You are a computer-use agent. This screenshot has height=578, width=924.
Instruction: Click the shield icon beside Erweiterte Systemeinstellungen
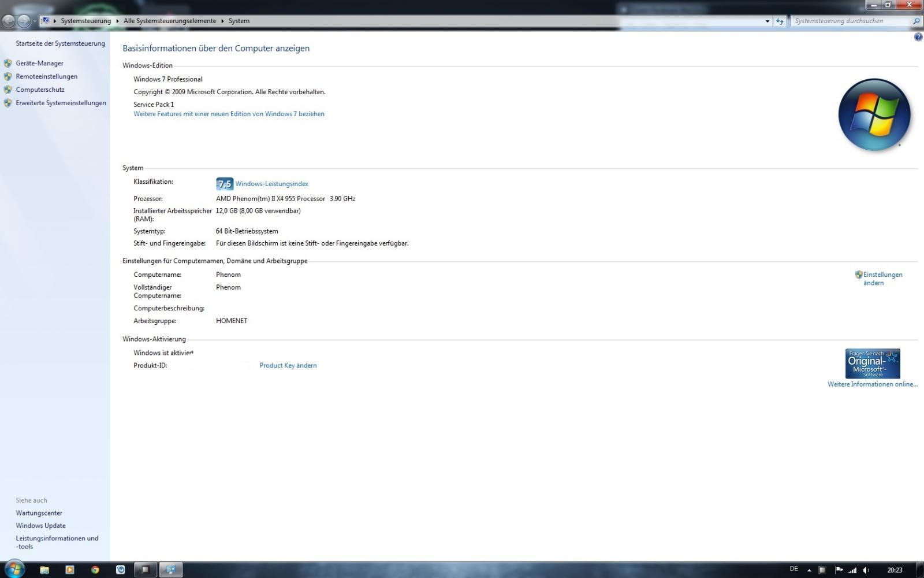(8, 103)
